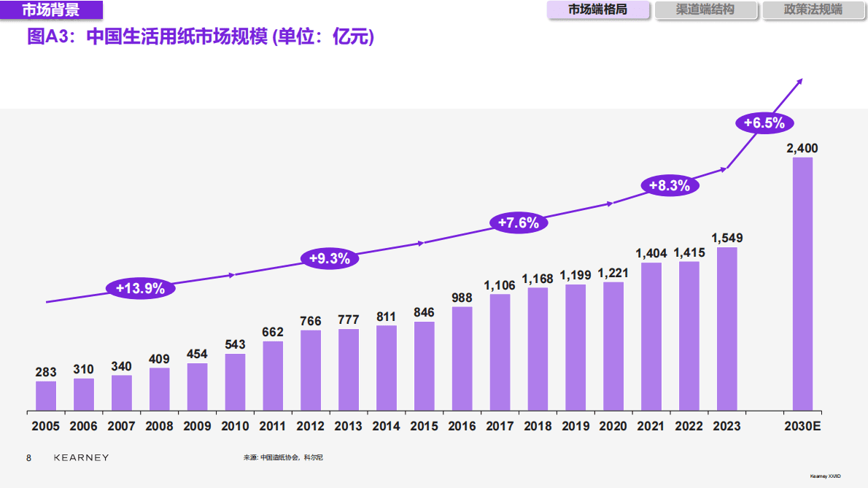Select the 2005 bar labeled 283
The height and width of the screenshot is (488, 868).
pyautogui.click(x=46, y=394)
